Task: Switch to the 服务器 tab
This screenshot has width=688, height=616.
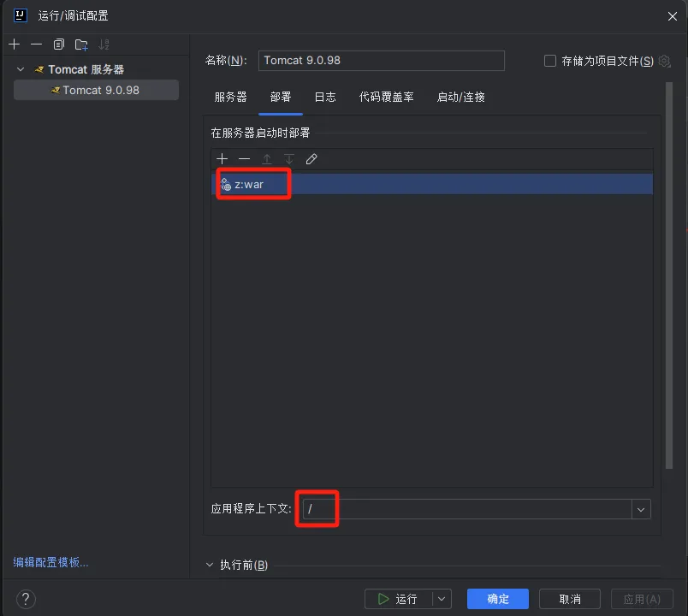Action: pos(230,97)
